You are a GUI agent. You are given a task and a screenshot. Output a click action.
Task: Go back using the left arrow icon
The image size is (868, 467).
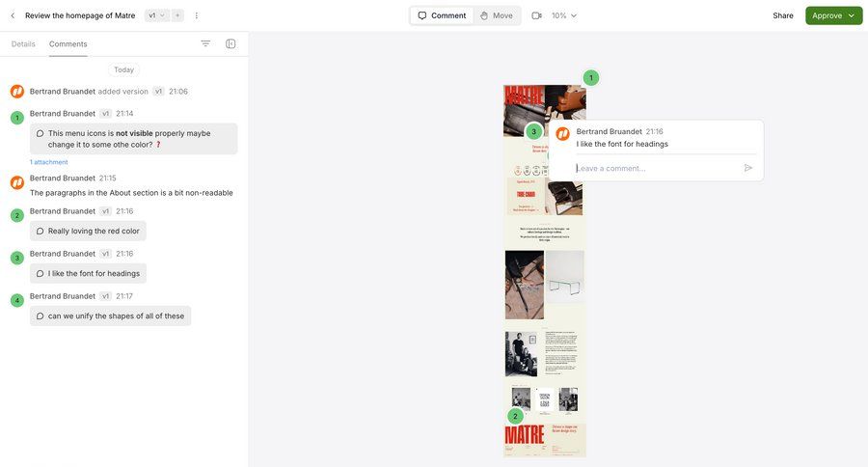click(x=13, y=15)
